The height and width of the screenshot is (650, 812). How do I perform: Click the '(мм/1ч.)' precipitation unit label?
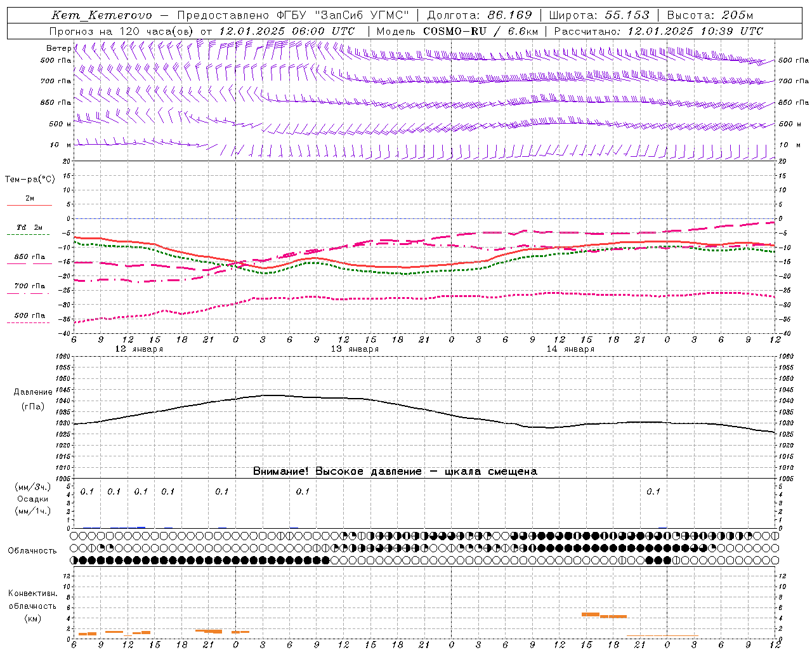33,511
